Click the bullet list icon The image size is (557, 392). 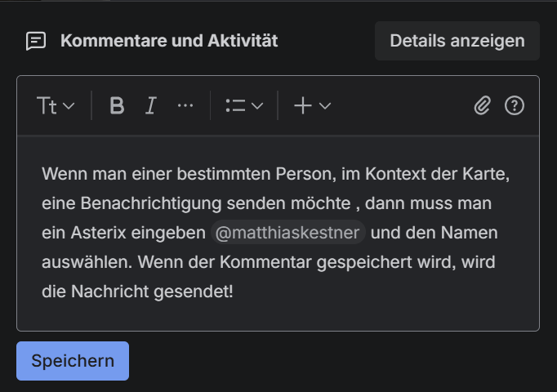235,105
